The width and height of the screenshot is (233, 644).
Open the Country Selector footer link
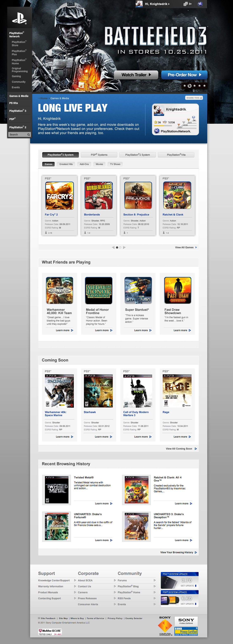[x=134, y=618]
